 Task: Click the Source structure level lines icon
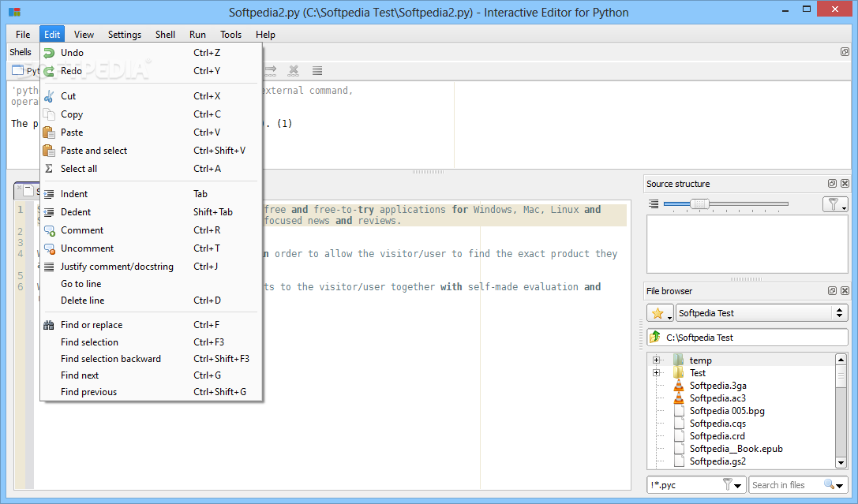(654, 204)
